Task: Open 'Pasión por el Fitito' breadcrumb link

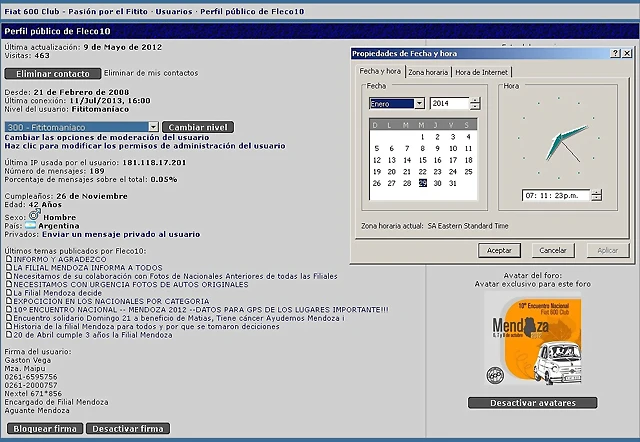Action: (108, 11)
